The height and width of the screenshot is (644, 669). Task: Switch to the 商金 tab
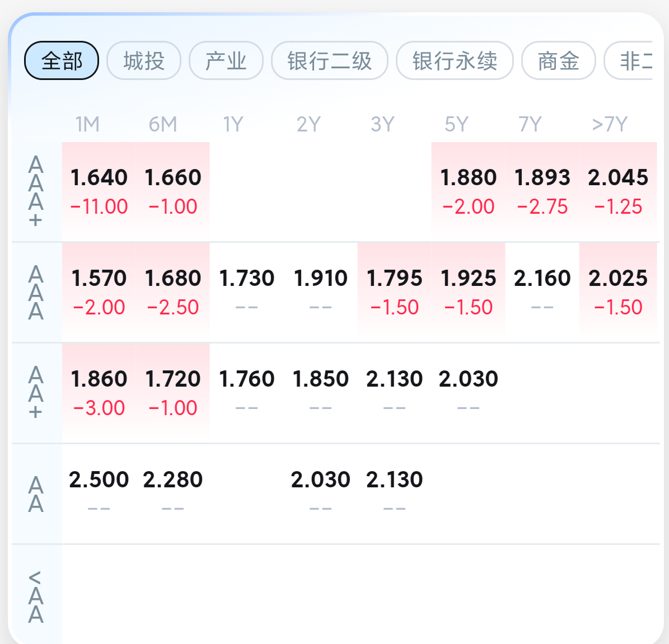point(559,60)
